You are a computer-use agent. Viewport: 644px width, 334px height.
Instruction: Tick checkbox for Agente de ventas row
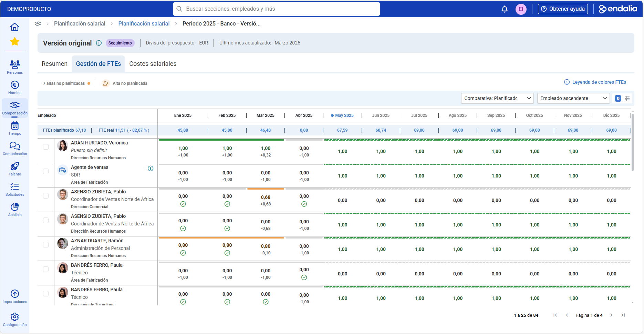46,171
